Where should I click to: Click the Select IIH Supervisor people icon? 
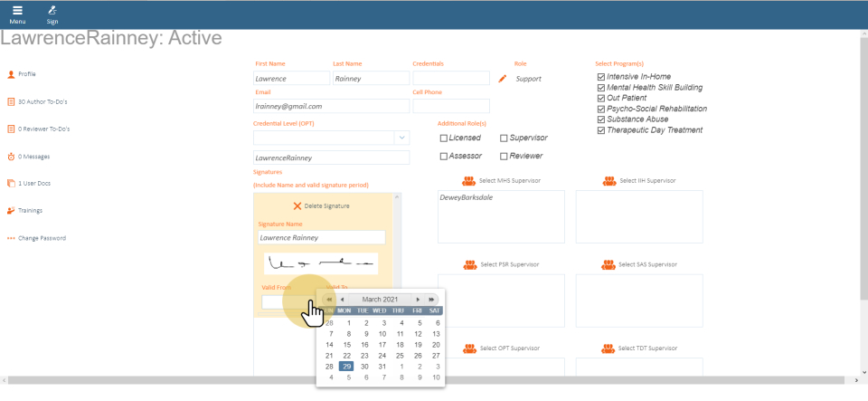pos(609,181)
